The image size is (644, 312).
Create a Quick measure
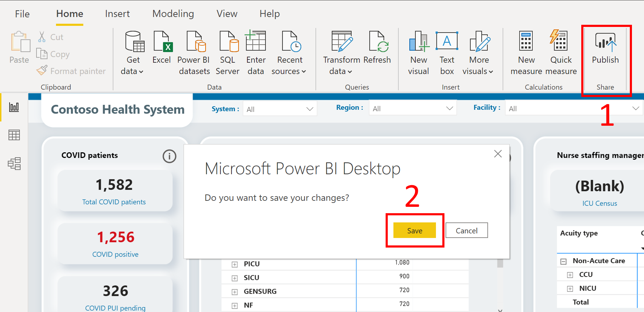[x=561, y=53]
